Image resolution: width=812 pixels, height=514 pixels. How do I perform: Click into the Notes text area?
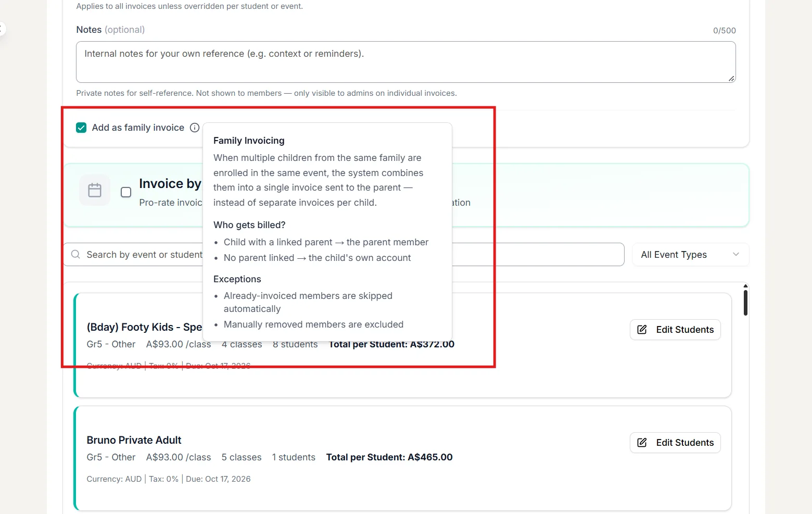click(x=405, y=62)
